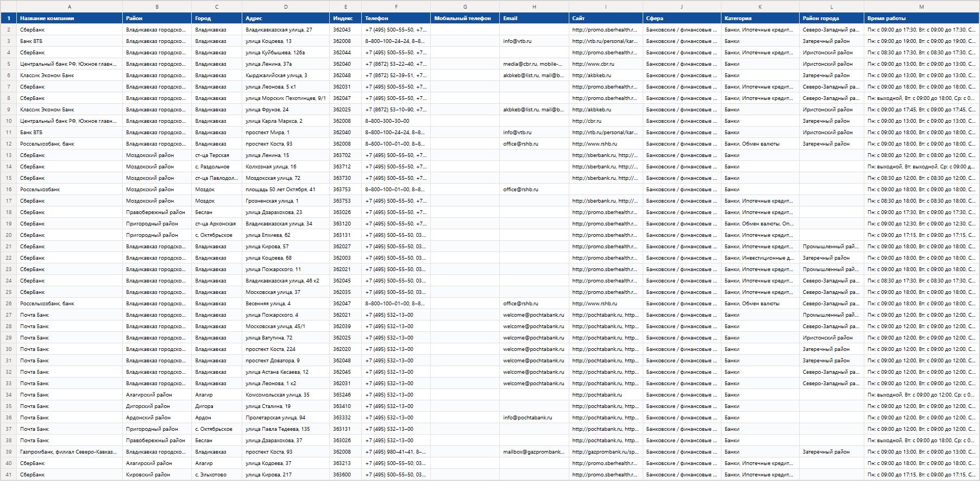Select the 'Email' header cell
Image resolution: width=980 pixels, height=490 pixels.
click(x=534, y=18)
